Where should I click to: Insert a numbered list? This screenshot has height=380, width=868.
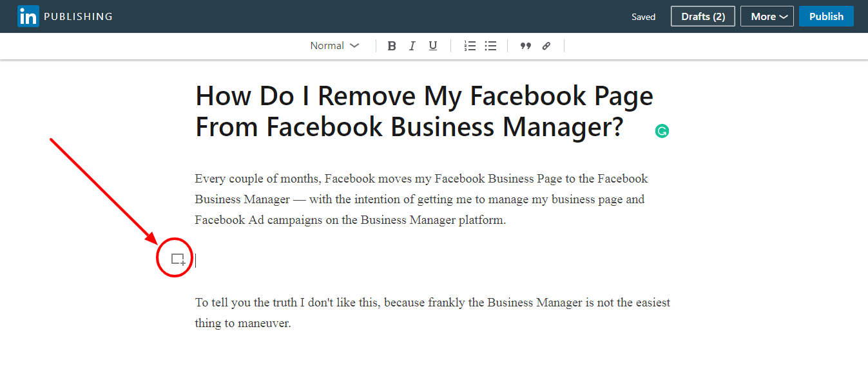470,46
